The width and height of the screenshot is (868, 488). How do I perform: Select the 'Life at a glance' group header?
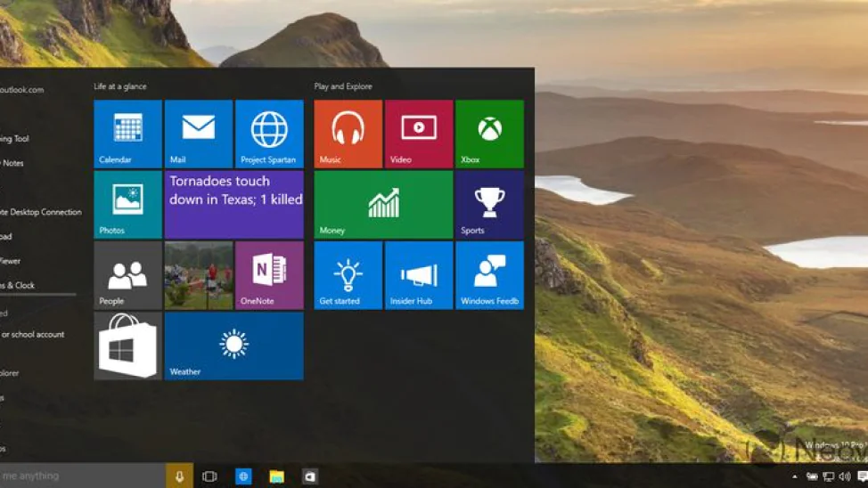(x=120, y=86)
